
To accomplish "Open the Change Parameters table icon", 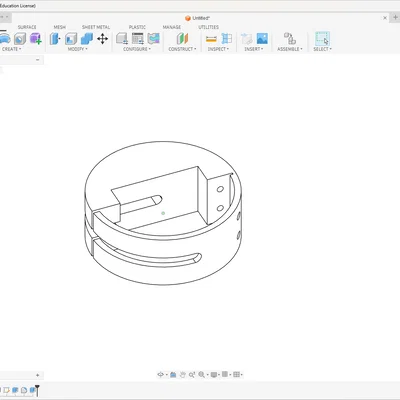I will pos(138,39).
